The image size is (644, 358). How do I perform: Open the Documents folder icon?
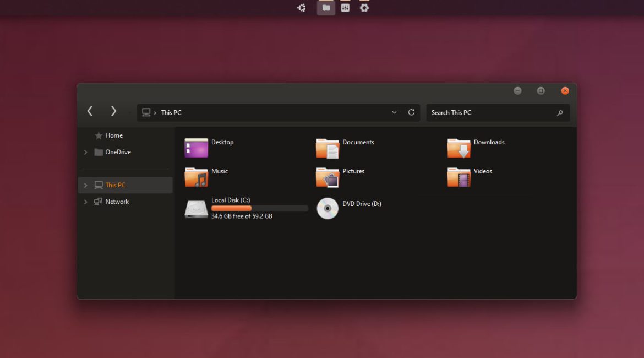click(x=328, y=148)
